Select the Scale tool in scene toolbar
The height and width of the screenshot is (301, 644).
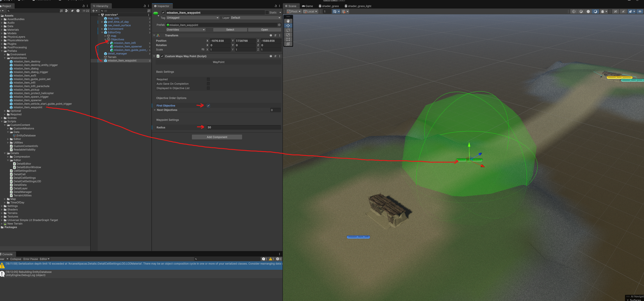click(288, 35)
